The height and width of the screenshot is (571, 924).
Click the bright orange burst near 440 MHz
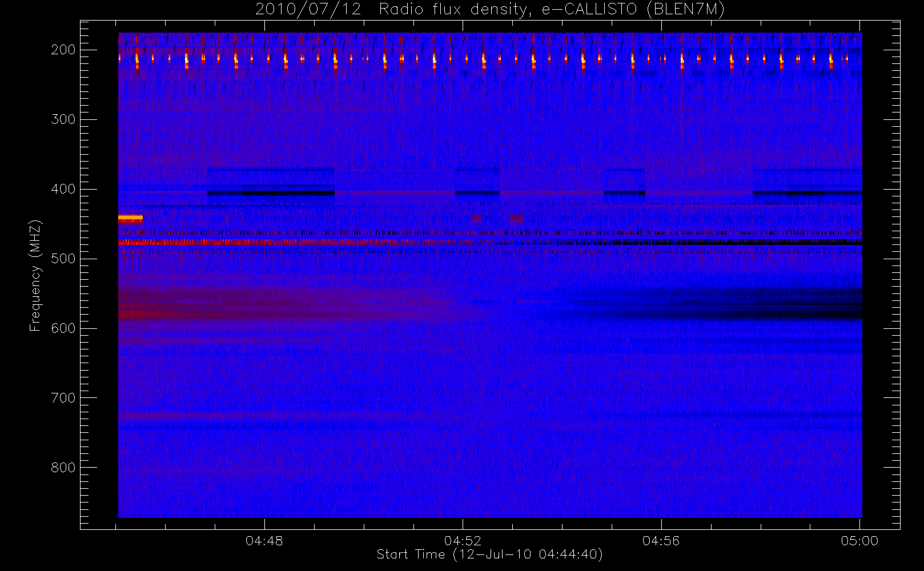(130, 218)
